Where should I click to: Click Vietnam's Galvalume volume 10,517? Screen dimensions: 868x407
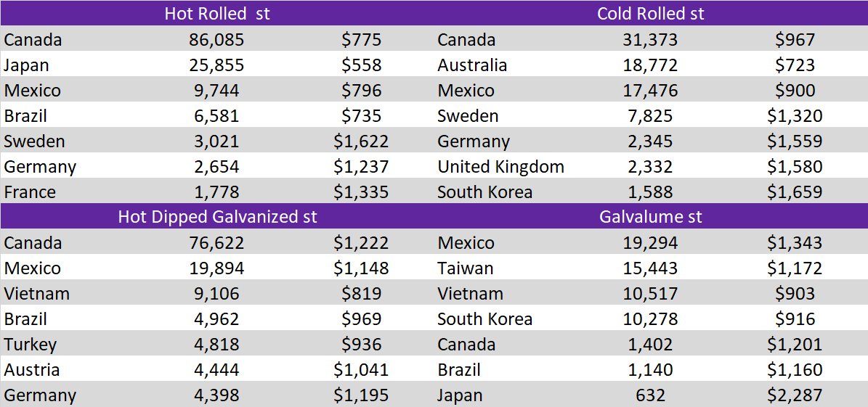[650, 294]
